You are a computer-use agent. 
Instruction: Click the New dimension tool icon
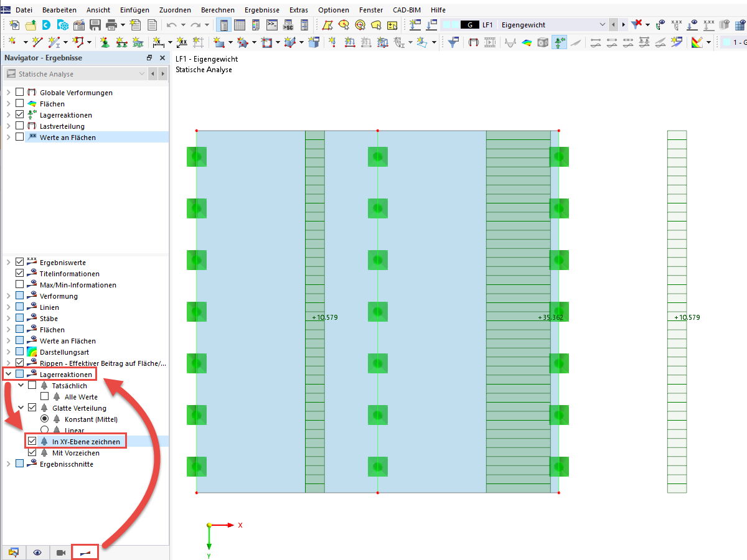[x=158, y=42]
